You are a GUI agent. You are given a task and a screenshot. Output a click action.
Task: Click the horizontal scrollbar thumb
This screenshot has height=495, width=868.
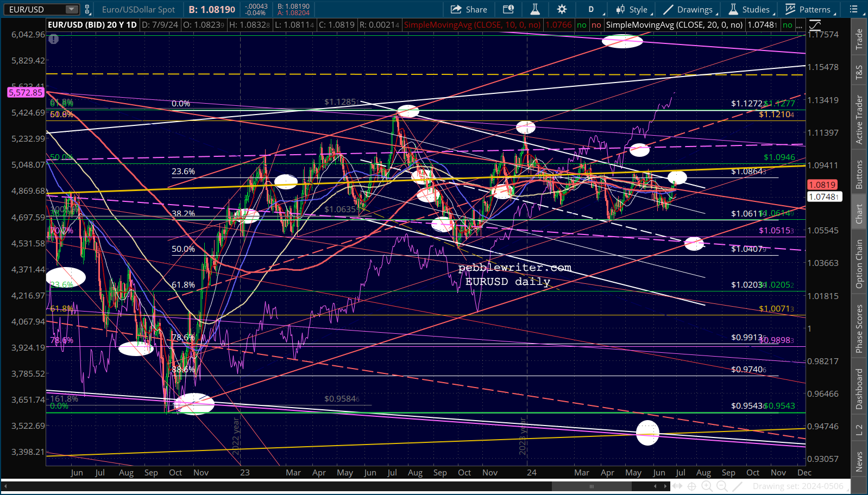591,486
